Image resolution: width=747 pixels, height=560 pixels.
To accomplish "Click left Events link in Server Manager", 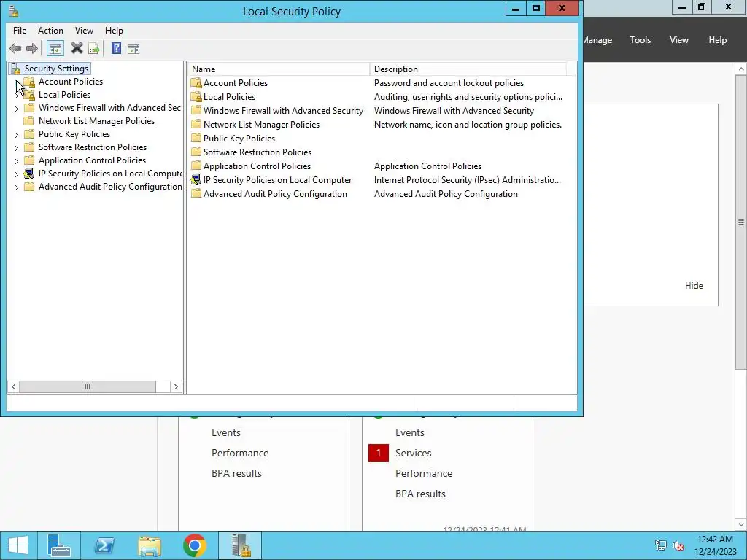I will tap(226, 432).
